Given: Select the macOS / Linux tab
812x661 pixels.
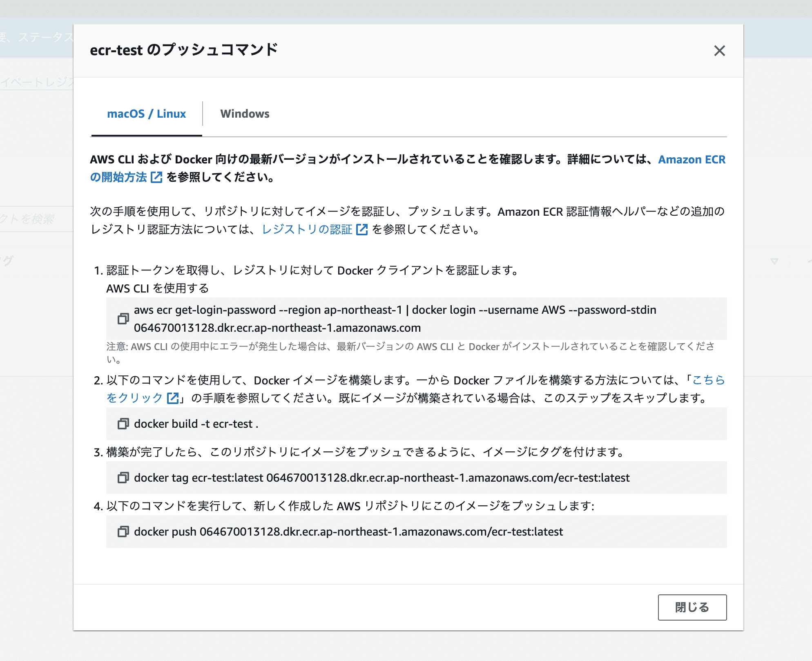Looking at the screenshot, I should (146, 114).
